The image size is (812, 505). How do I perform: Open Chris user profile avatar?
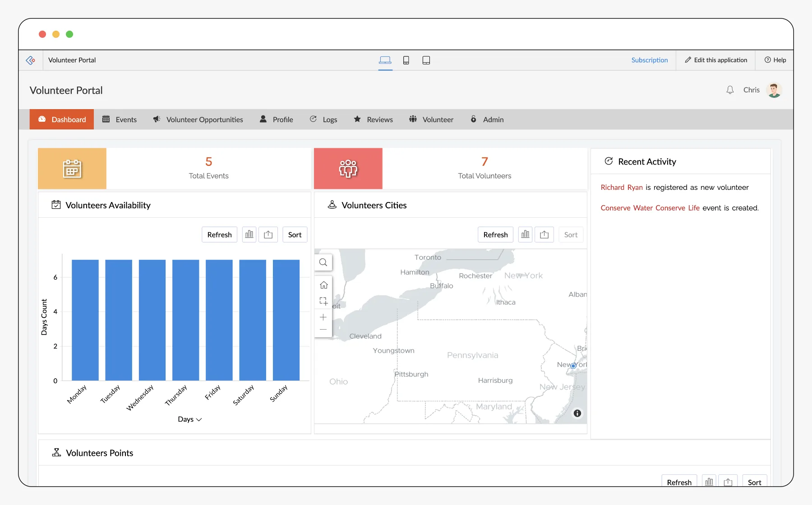[774, 90]
